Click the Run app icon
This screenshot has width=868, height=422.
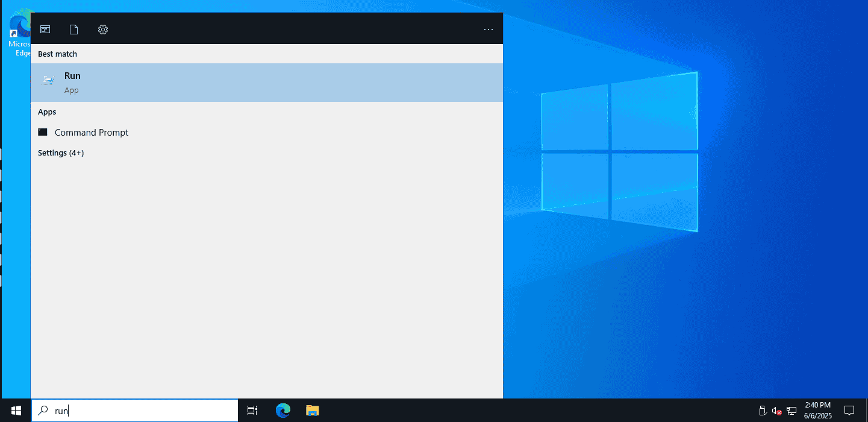point(48,80)
